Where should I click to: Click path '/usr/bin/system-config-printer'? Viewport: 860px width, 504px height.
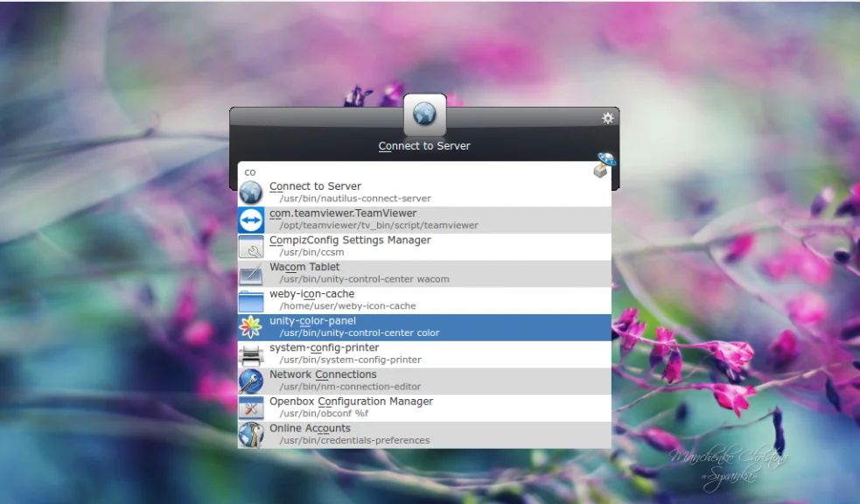point(351,360)
